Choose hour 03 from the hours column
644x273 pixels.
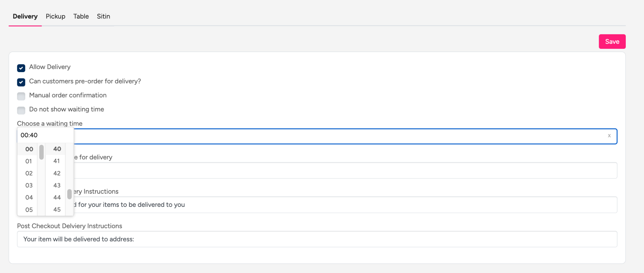click(29, 185)
